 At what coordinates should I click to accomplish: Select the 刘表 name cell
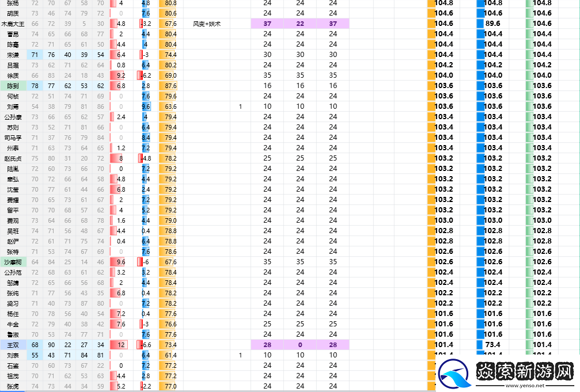coord(13,355)
